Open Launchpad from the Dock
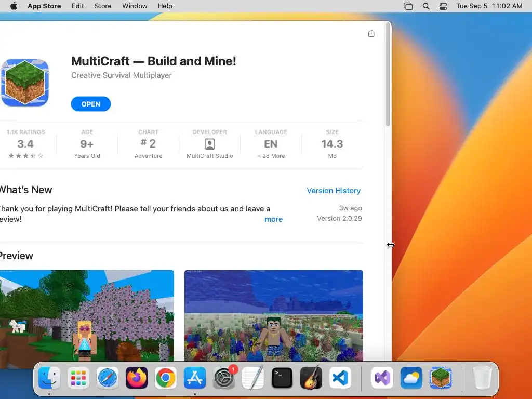This screenshot has height=399, width=532. [x=78, y=378]
